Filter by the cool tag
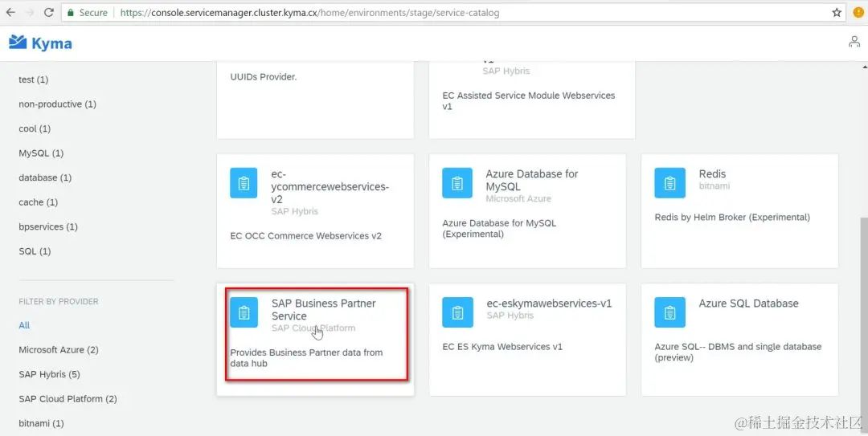Image resolution: width=868 pixels, height=436 pixels. (x=35, y=128)
